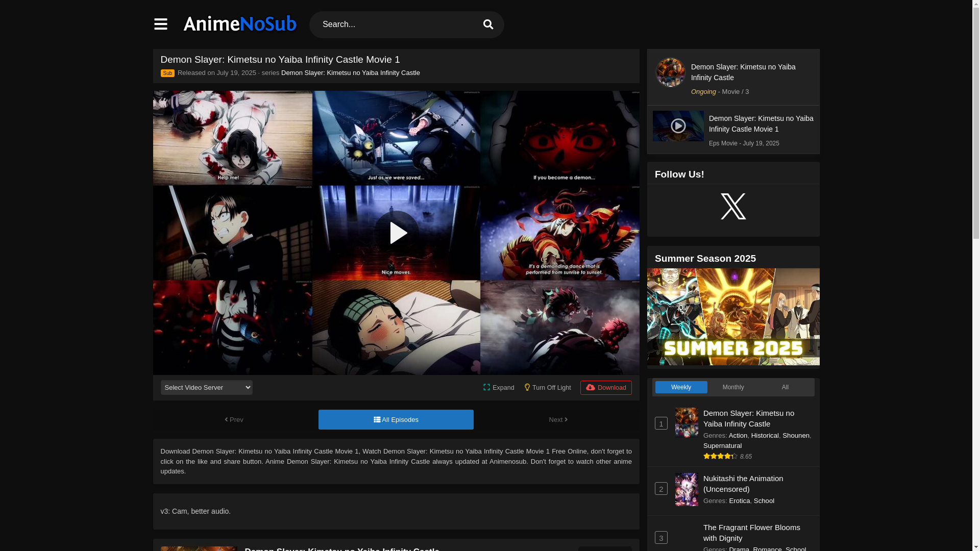Open the X (Twitter) follow icon
980x551 pixels.
point(733,206)
